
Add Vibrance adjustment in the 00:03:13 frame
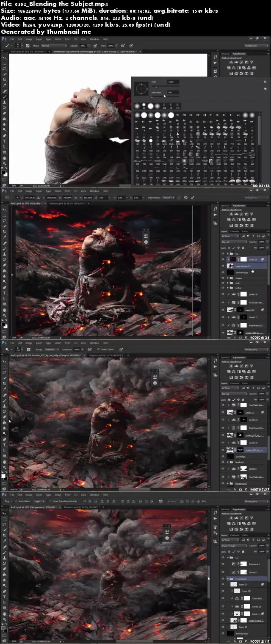coord(252,62)
